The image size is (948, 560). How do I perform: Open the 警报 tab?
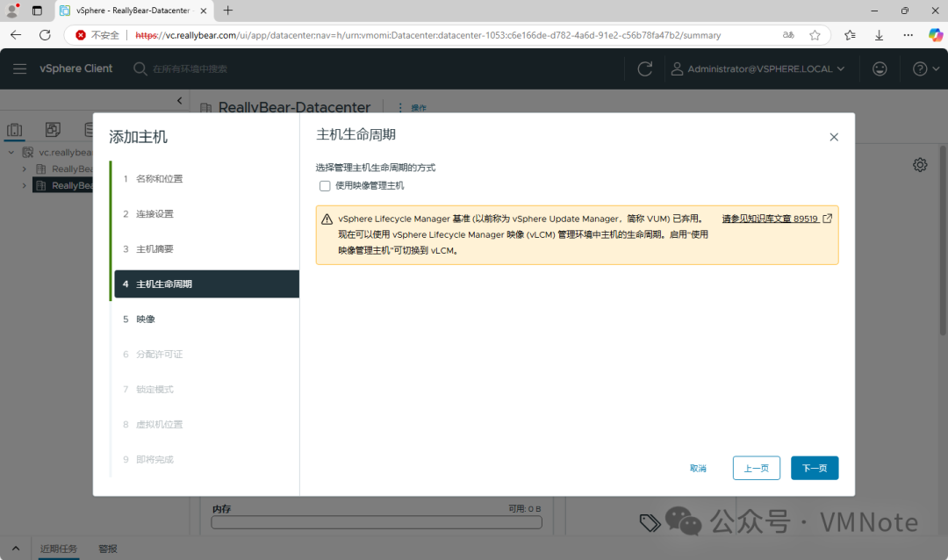(x=108, y=549)
